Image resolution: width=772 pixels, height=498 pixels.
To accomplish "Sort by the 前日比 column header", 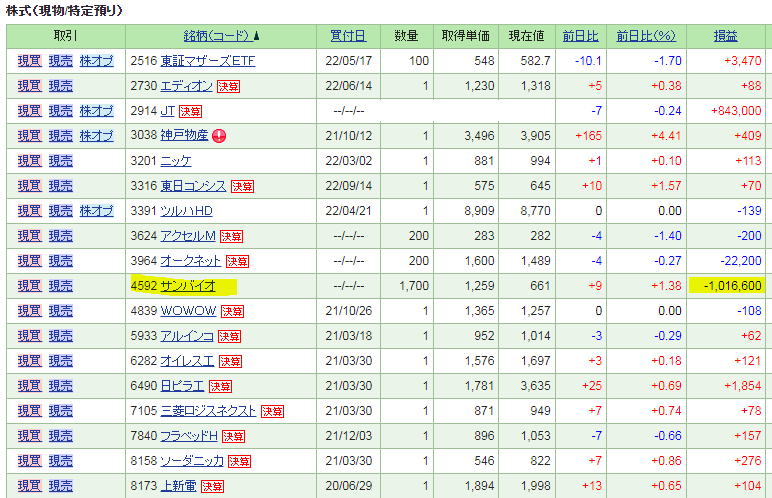I will click(580, 36).
